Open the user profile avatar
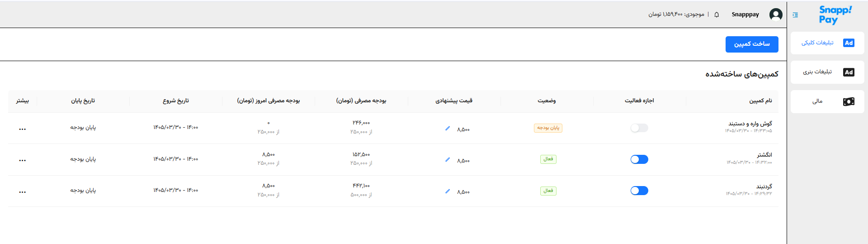This screenshot has height=244, width=868. tap(776, 15)
